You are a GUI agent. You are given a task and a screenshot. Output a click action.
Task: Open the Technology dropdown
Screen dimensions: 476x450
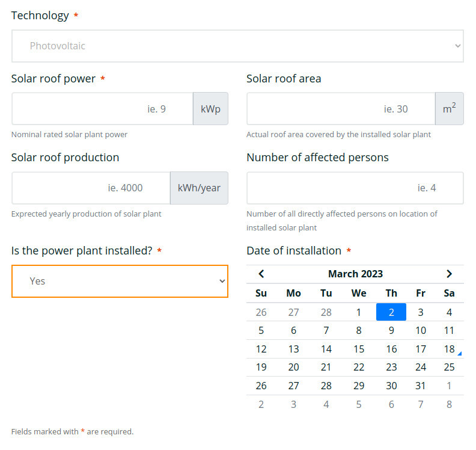pos(237,46)
